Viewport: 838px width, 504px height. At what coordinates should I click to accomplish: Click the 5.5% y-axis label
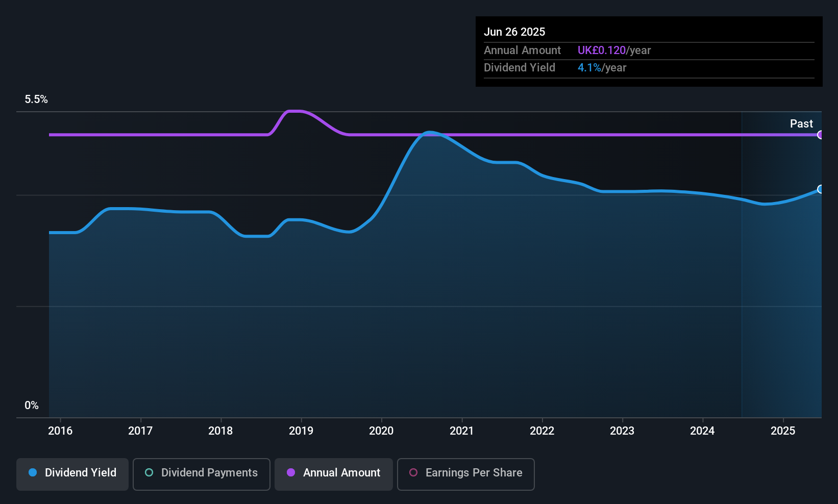tap(36, 99)
